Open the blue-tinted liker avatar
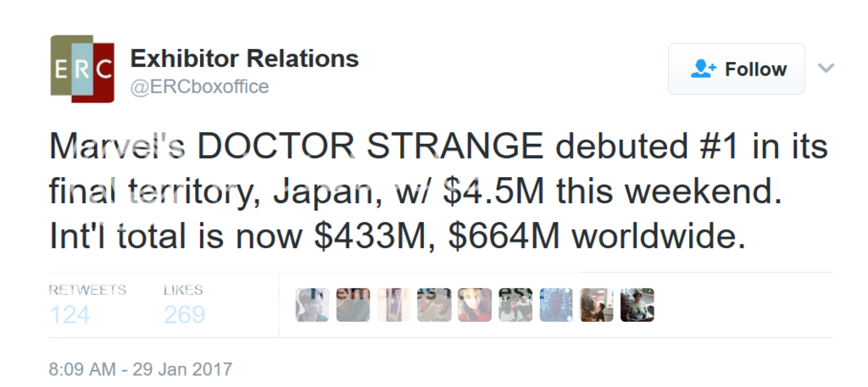The height and width of the screenshot is (387, 868). (556, 305)
